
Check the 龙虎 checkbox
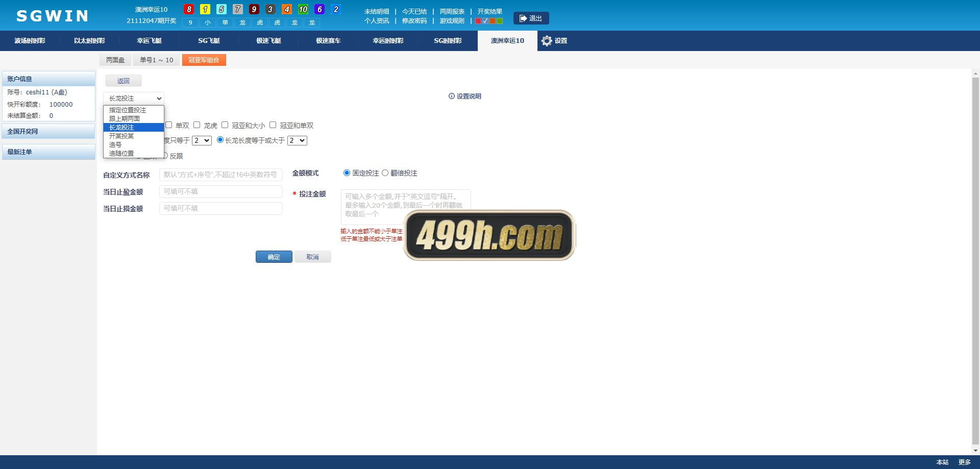pyautogui.click(x=197, y=125)
